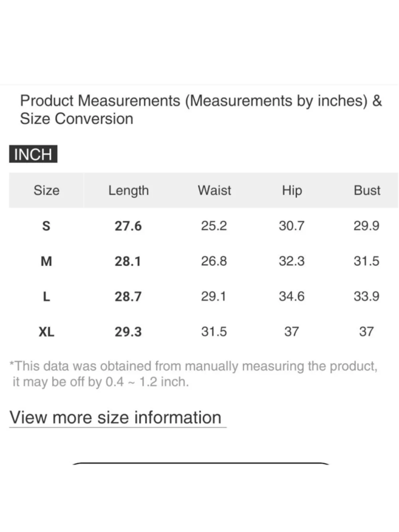Viewport: 399px width, 532px height.
Task: Click the Bust column header
Action: point(367,190)
